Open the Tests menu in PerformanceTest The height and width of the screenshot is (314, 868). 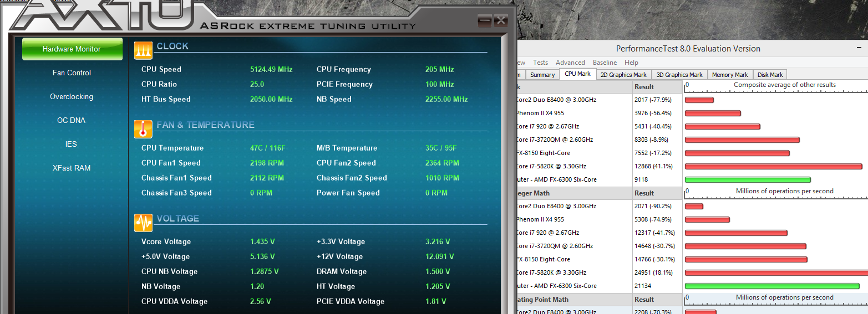tap(540, 63)
